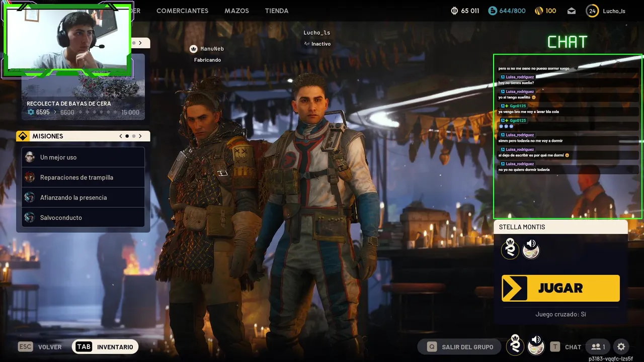
Task: Click the crowned snake emblem in bottom bar
Action: tap(515, 345)
